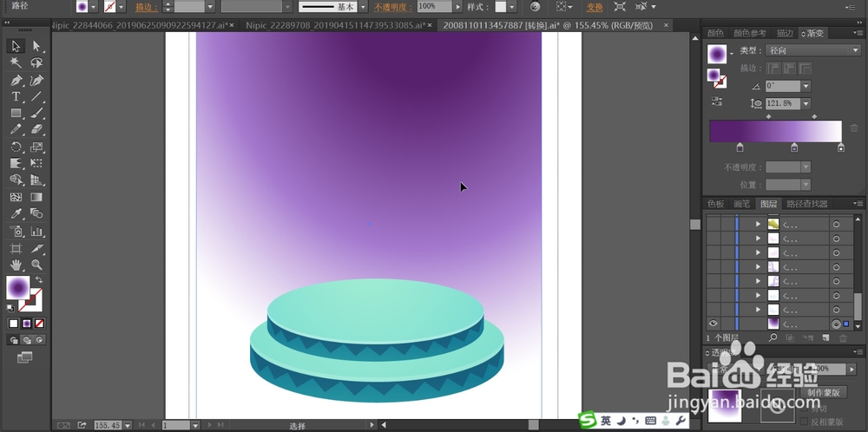Click the locate object magnifier in Layers
Viewport: 868px width, 432px height.
[x=773, y=337]
